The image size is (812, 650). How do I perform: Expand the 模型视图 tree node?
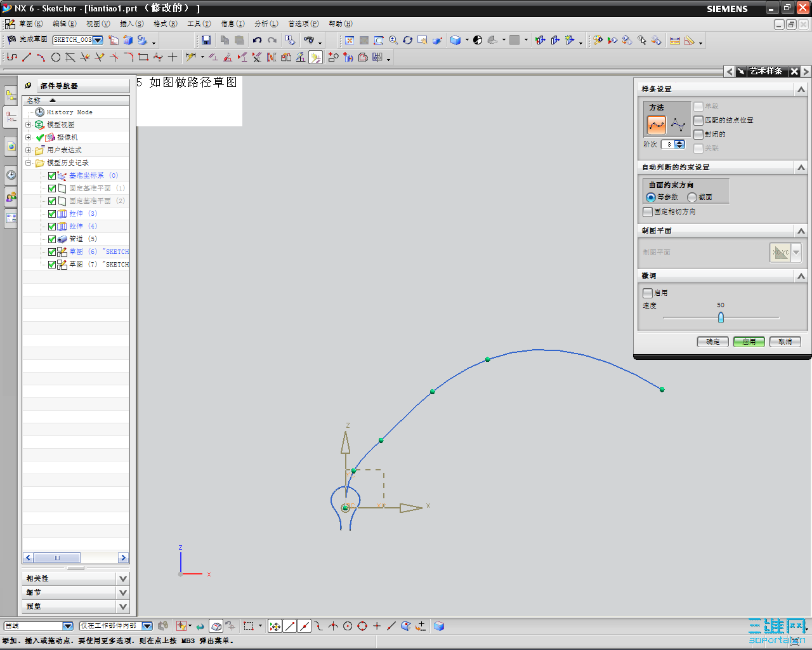pos(28,124)
